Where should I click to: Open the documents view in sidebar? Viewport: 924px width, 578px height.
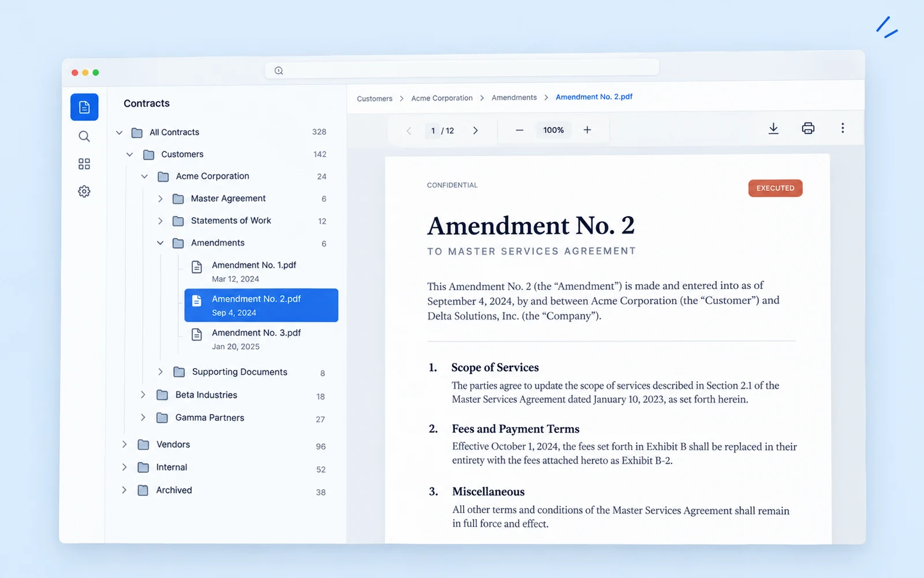click(x=84, y=107)
